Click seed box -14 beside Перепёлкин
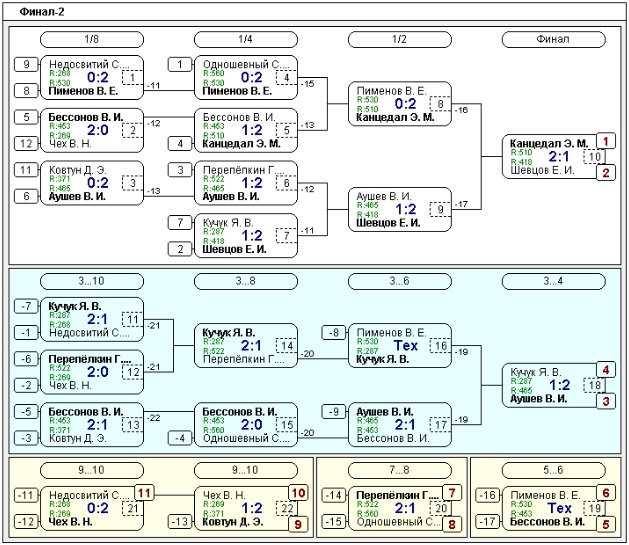Screen dimensions: 629x545 334,495
